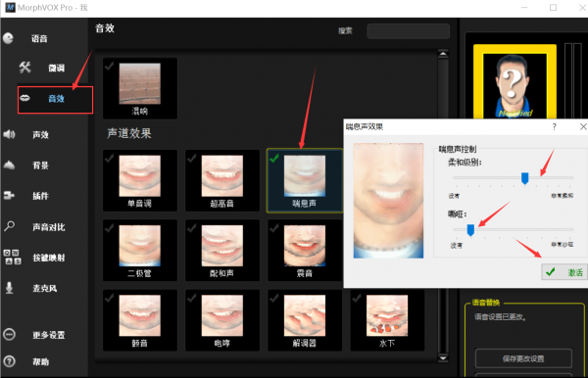Toggle the 单音调 effect checkmark

[x=110, y=159]
